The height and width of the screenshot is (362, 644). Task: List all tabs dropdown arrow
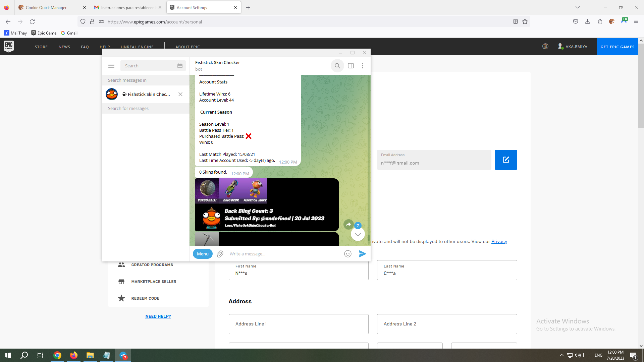coord(578,7)
